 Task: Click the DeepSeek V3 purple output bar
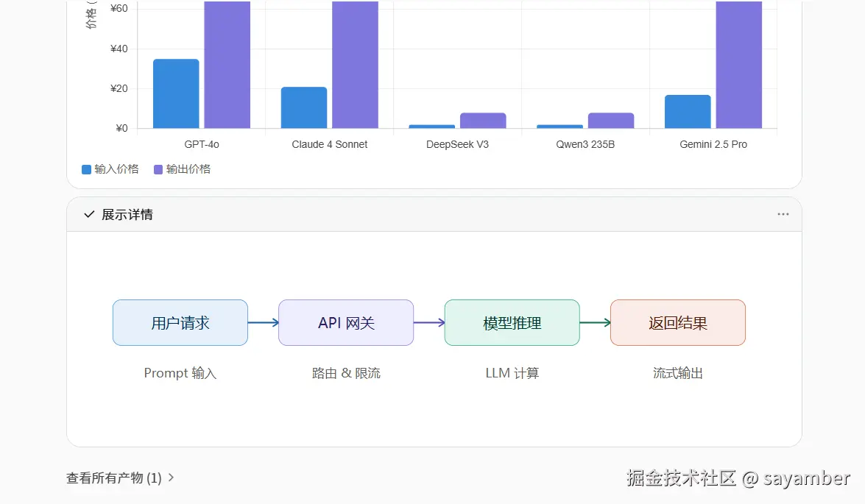point(483,121)
